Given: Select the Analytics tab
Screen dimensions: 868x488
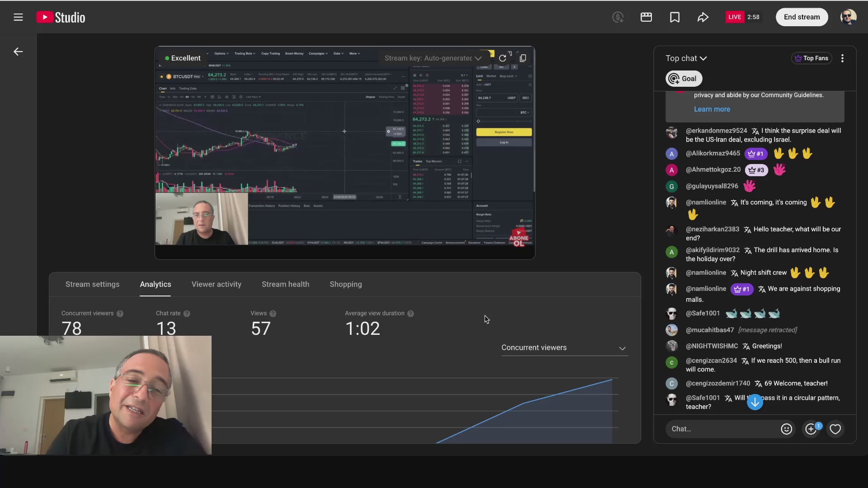Looking at the screenshot, I should (x=156, y=284).
